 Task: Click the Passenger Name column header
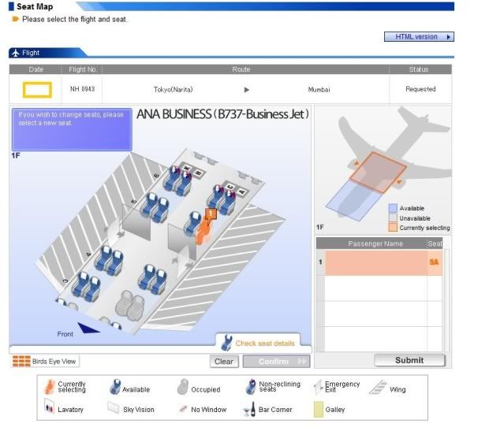point(375,243)
